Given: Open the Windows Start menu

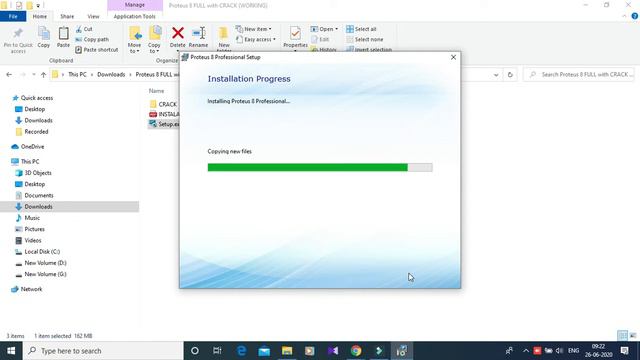Looking at the screenshot, I should 11,351.
